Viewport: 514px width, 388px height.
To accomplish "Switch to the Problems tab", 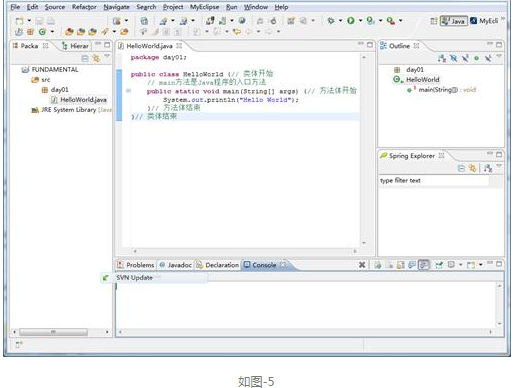I will (136, 265).
